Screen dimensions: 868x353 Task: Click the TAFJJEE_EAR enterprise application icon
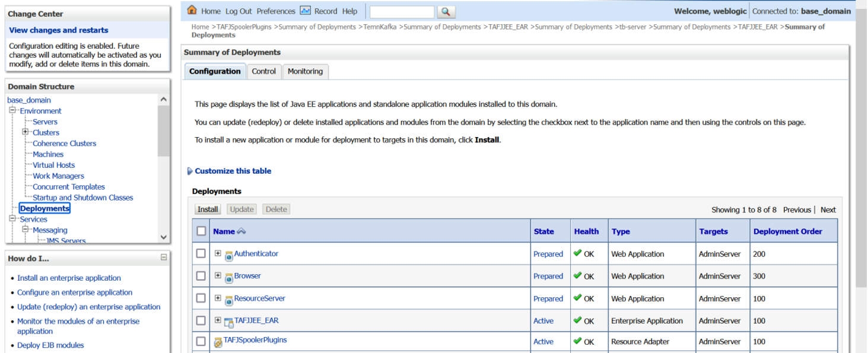pos(229,322)
